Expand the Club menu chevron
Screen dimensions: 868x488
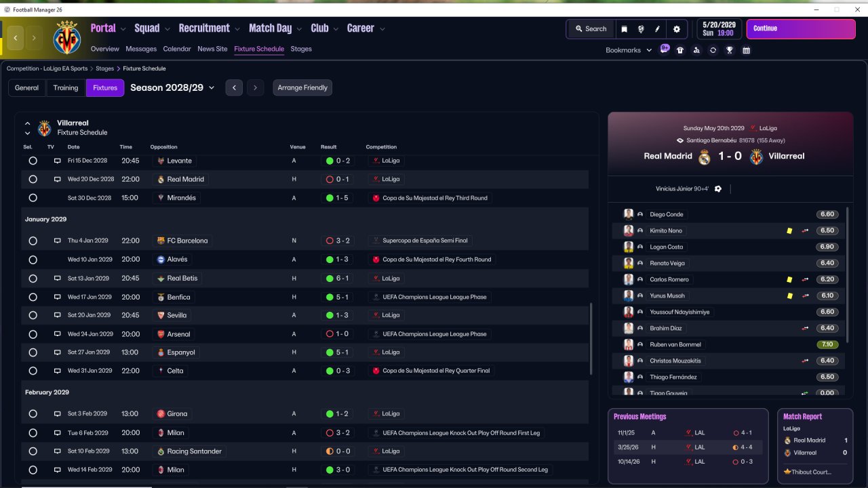336,29
